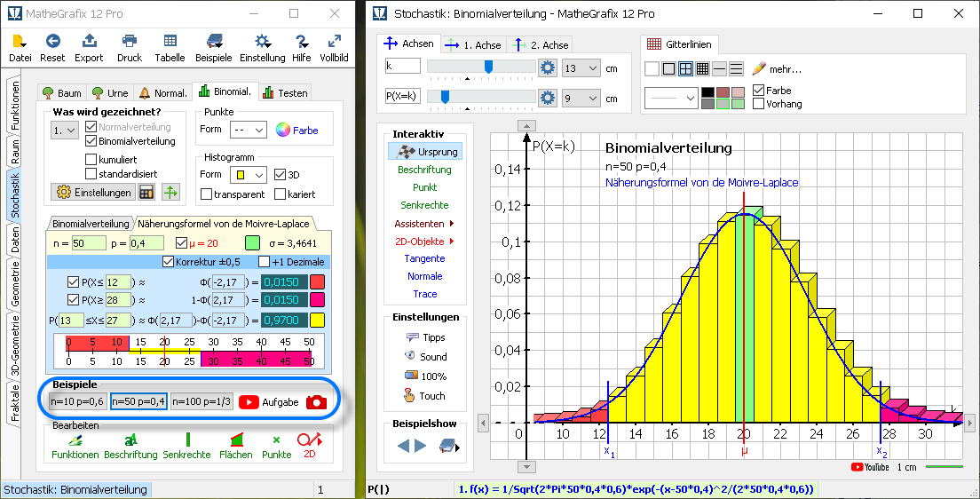Screen dimensions: 980x499
Task: Click the Hilfe help icon
Action: [x=302, y=41]
